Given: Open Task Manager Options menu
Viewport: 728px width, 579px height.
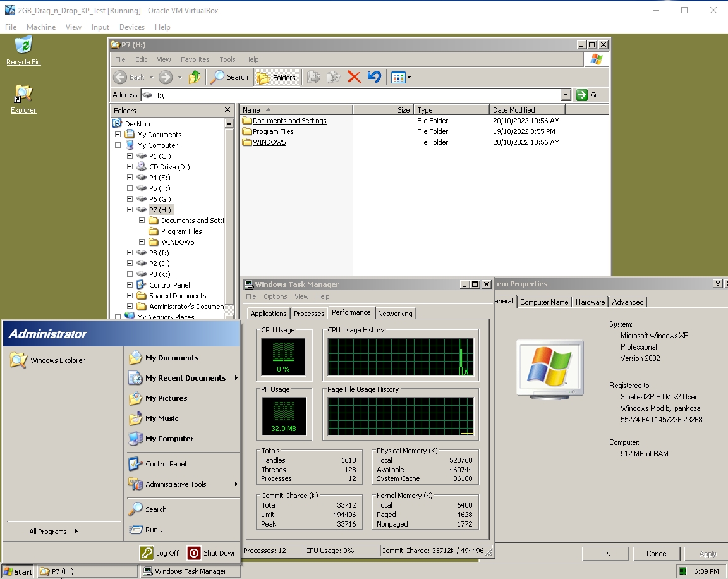Looking at the screenshot, I should (276, 296).
